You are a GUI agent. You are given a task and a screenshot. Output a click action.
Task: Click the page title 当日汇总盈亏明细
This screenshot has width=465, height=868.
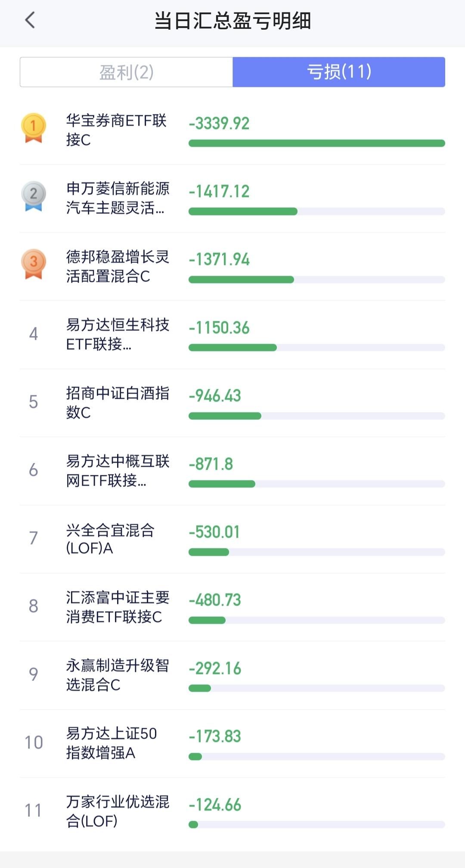pos(232,21)
